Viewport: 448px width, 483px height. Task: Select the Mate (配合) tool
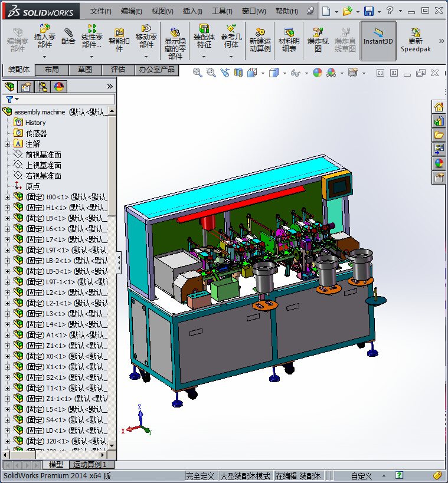[68, 37]
